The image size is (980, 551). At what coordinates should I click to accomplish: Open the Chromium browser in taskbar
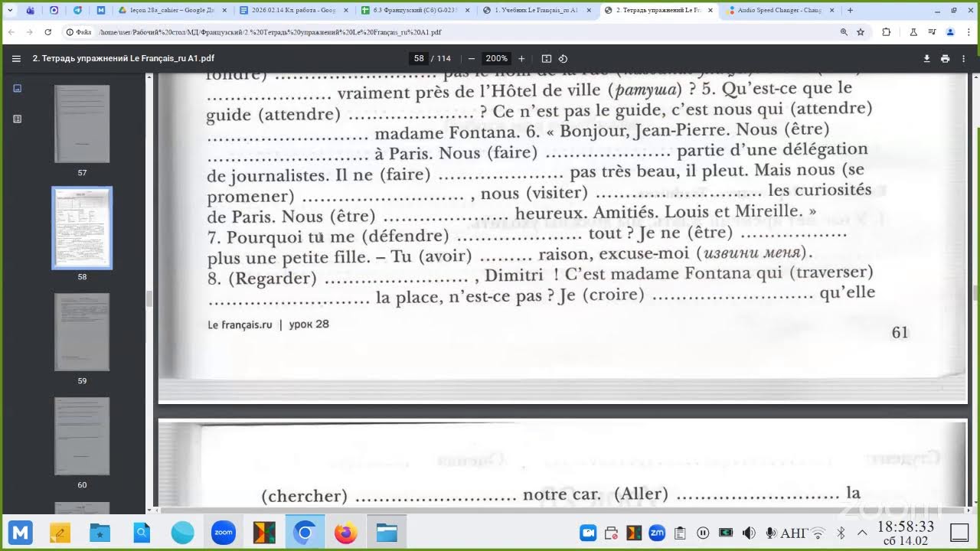pos(305,532)
